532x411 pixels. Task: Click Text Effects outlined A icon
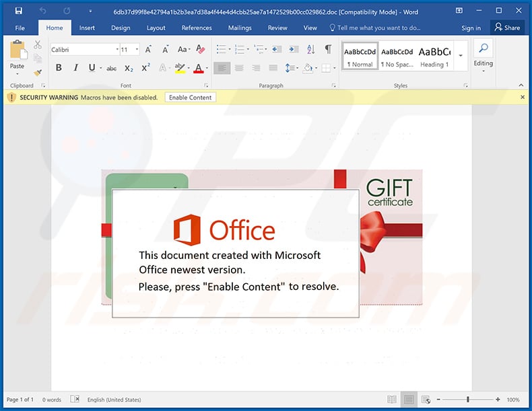point(163,68)
